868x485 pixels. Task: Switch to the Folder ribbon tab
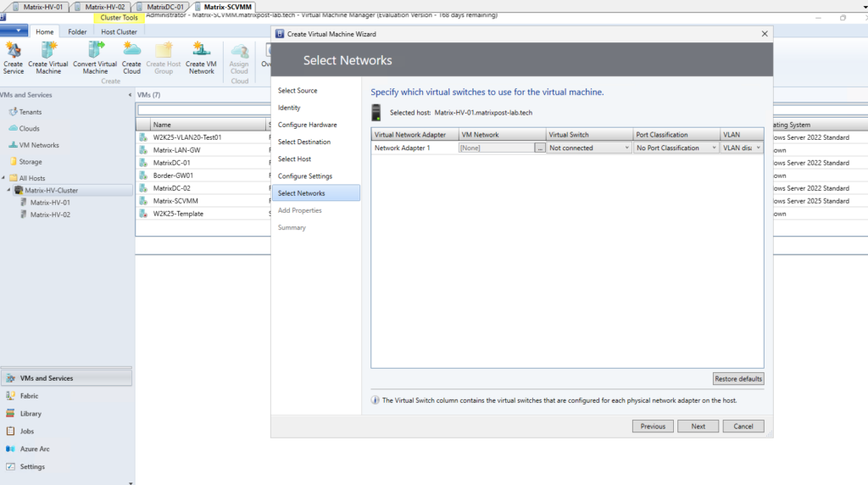point(77,32)
